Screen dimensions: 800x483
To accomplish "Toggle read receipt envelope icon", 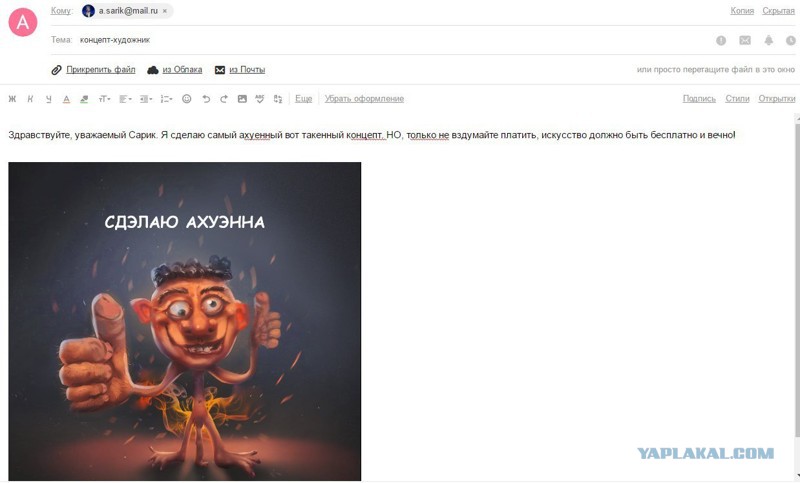I will click(x=745, y=40).
